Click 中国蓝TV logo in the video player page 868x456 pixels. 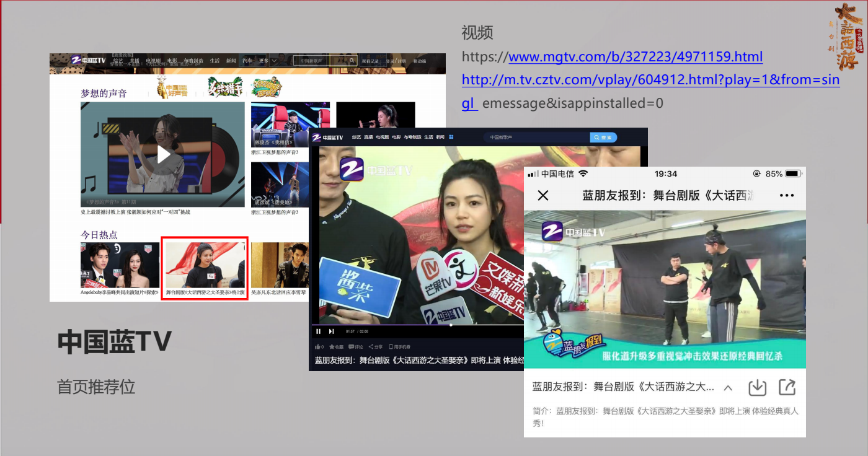pos(327,138)
